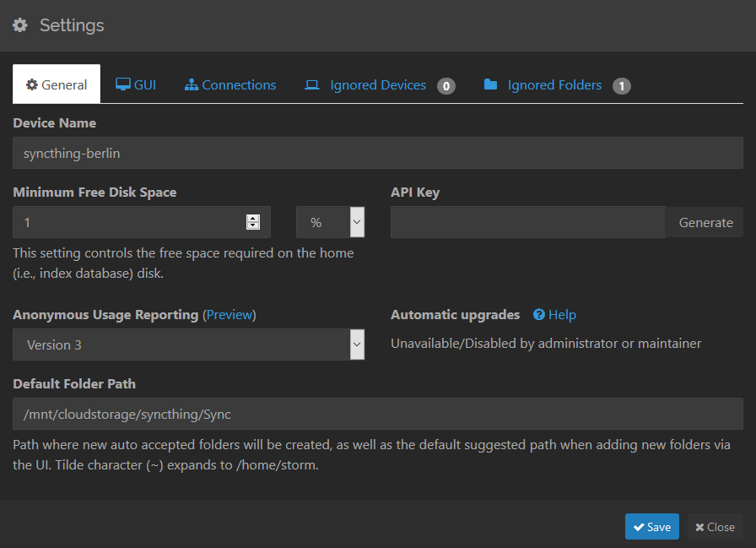
Task: Expand the Usage Reporting Version dropdown
Action: pyautogui.click(x=188, y=345)
